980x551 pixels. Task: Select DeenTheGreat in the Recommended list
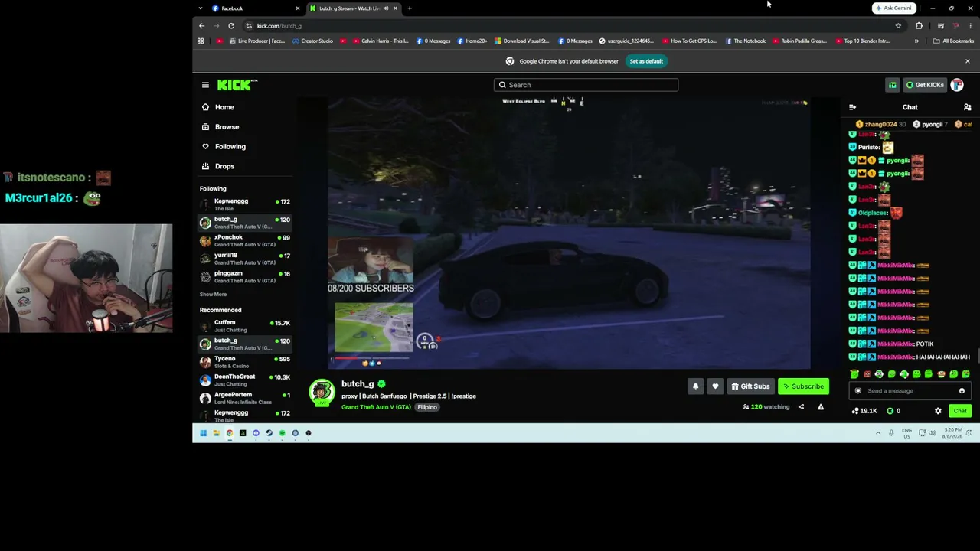coord(245,380)
